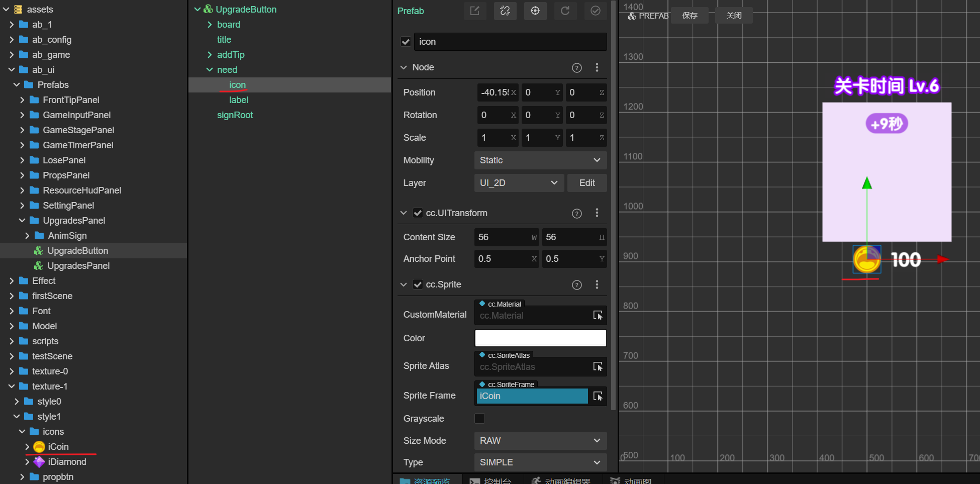Click the Sprite Frame asset picker icon
The width and height of the screenshot is (980, 484).
coord(598,396)
